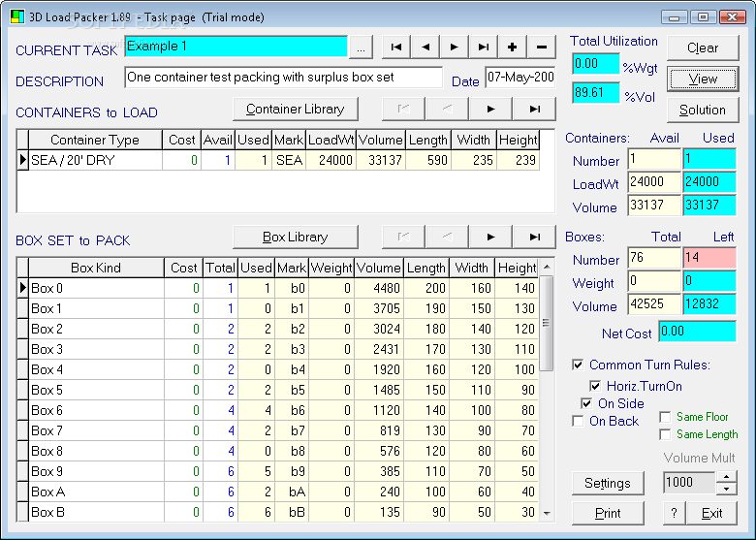Click the Box Kind column header

(96, 268)
